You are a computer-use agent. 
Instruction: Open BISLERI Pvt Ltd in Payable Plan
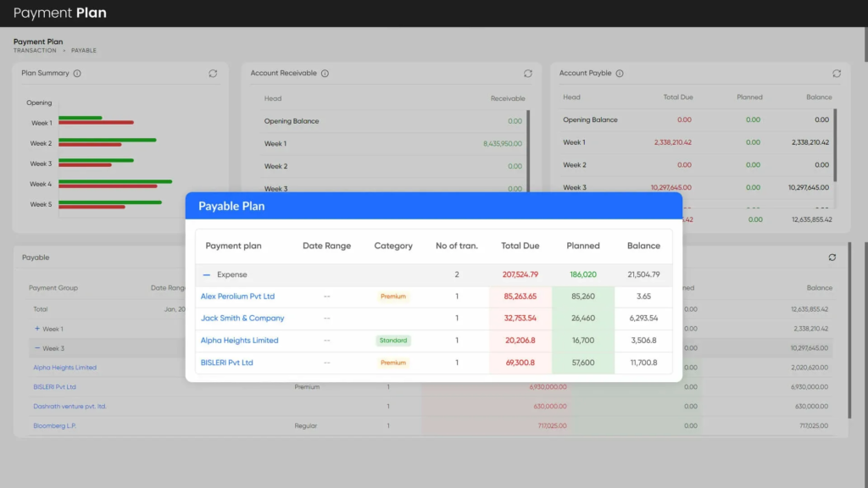pos(226,363)
